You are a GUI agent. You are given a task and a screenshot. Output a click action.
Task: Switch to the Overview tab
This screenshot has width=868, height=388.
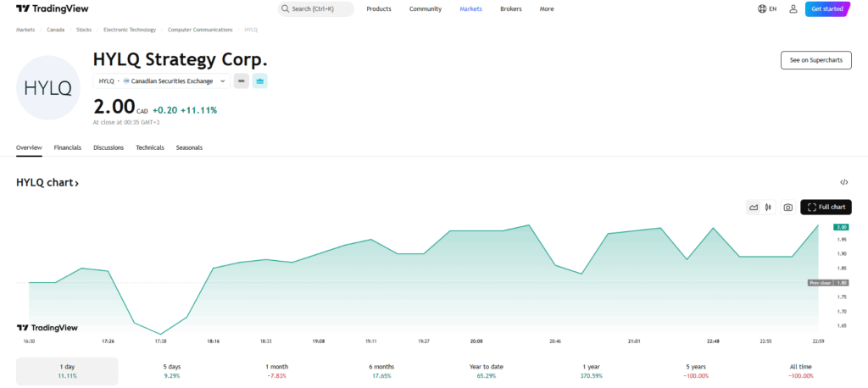(x=29, y=147)
